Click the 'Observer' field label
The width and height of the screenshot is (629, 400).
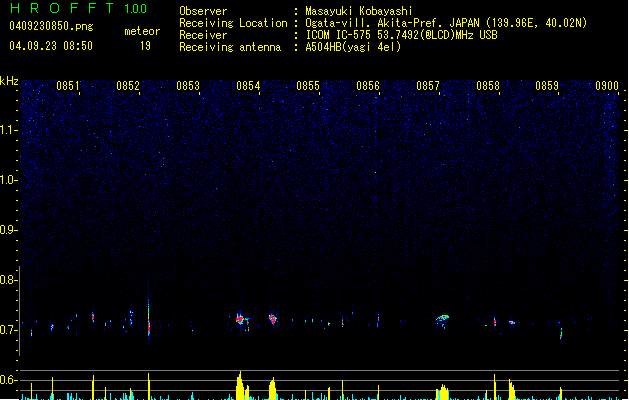pos(203,11)
